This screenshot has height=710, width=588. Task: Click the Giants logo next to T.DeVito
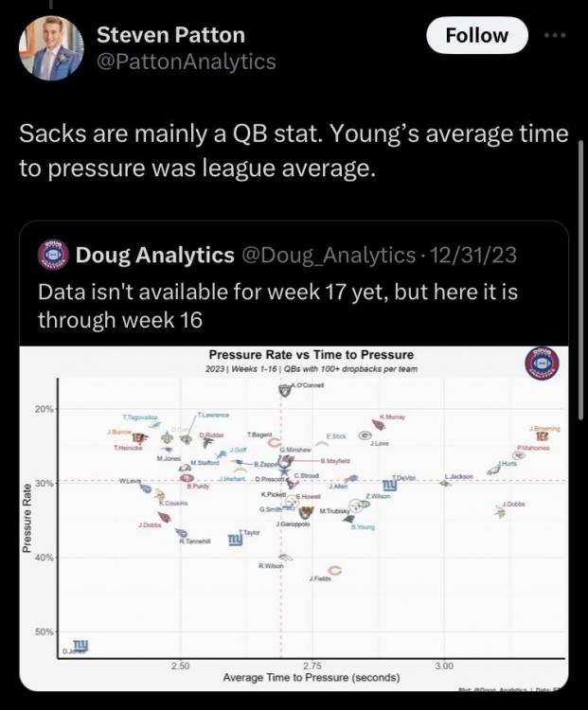click(x=389, y=486)
